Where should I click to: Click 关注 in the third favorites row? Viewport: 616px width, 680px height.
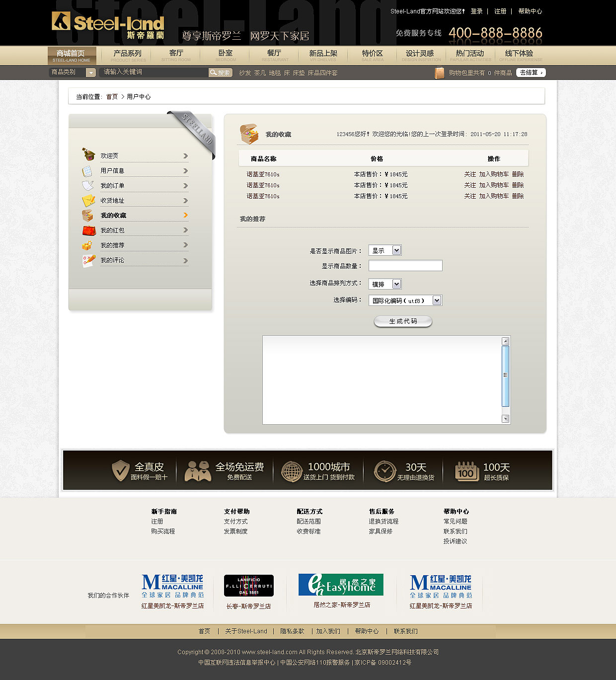pos(470,196)
